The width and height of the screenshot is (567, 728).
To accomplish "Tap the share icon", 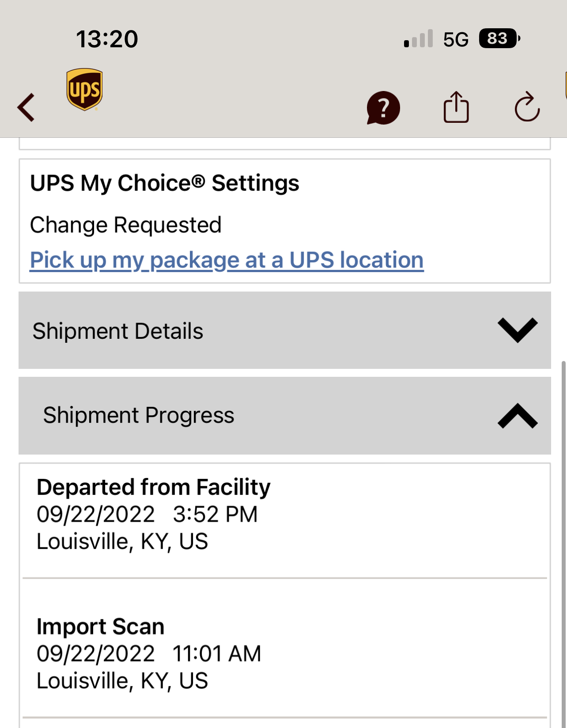I will pos(456,107).
